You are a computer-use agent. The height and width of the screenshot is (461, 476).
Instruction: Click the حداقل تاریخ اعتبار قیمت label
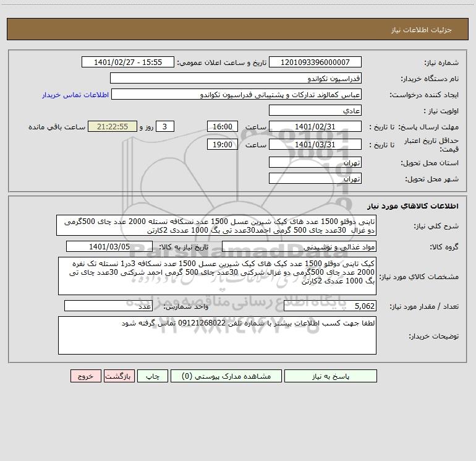[431, 145]
